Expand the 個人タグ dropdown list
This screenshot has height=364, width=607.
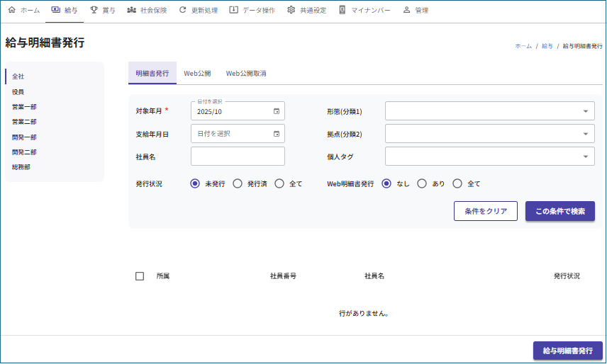tap(585, 157)
